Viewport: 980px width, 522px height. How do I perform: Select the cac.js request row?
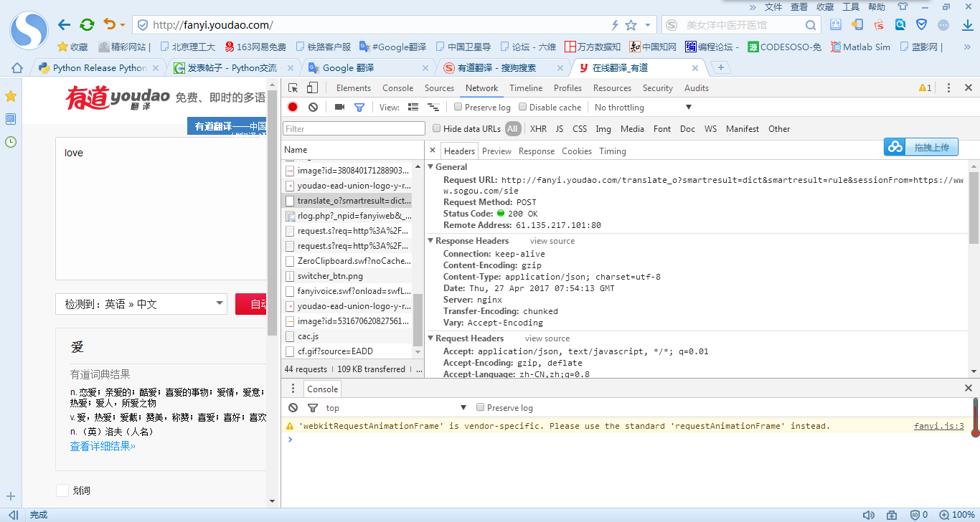348,336
